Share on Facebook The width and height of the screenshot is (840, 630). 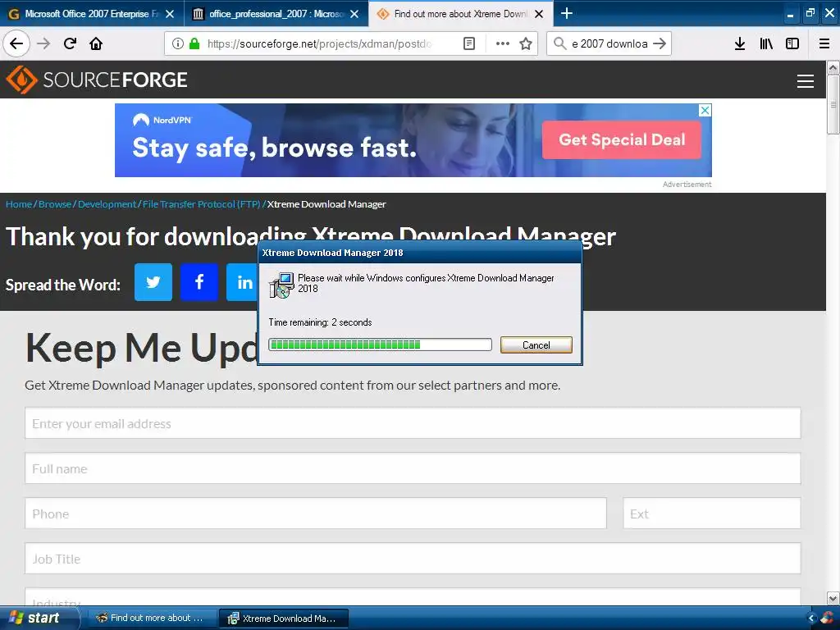pyautogui.click(x=199, y=282)
